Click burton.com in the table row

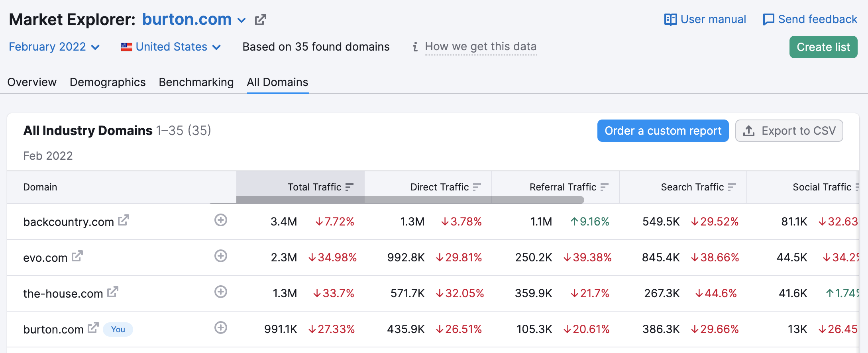coord(53,329)
